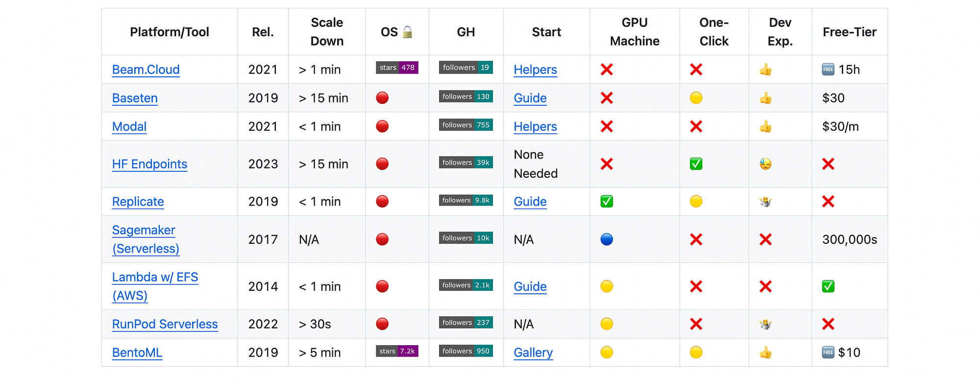
Task: Open Modal's Helpers start link
Action: pyautogui.click(x=535, y=126)
